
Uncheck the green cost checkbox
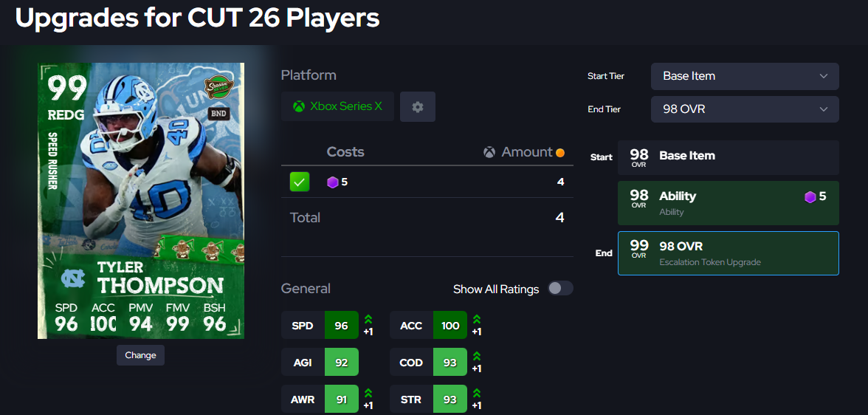pos(300,182)
